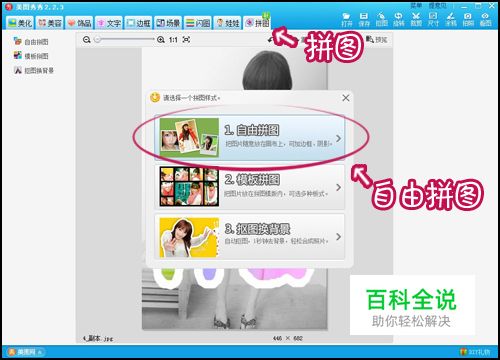Select 抠图换背景 in the left sidebar
This screenshot has height=360, width=500.
click(x=34, y=70)
